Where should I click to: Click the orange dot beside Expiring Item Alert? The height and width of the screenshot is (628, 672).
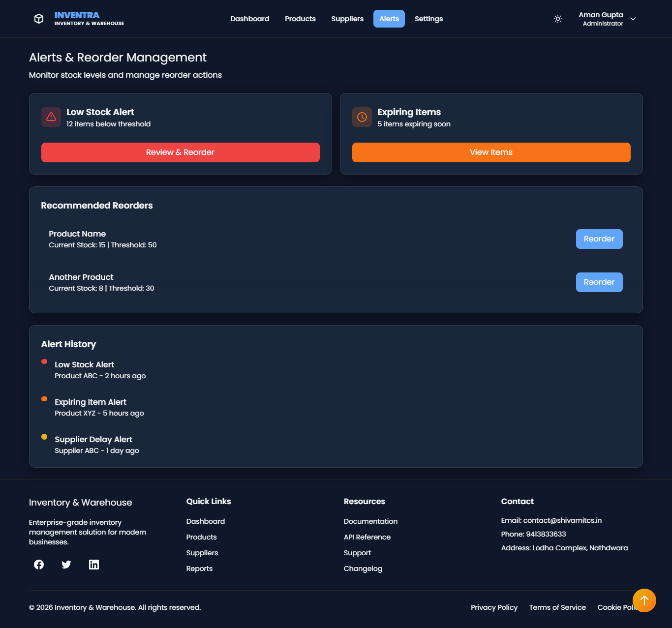click(x=44, y=399)
